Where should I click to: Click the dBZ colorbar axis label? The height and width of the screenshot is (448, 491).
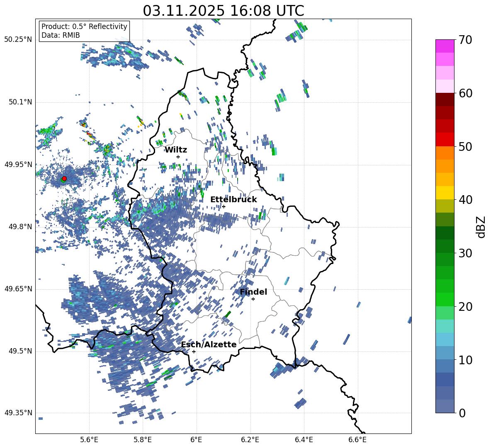tap(481, 227)
